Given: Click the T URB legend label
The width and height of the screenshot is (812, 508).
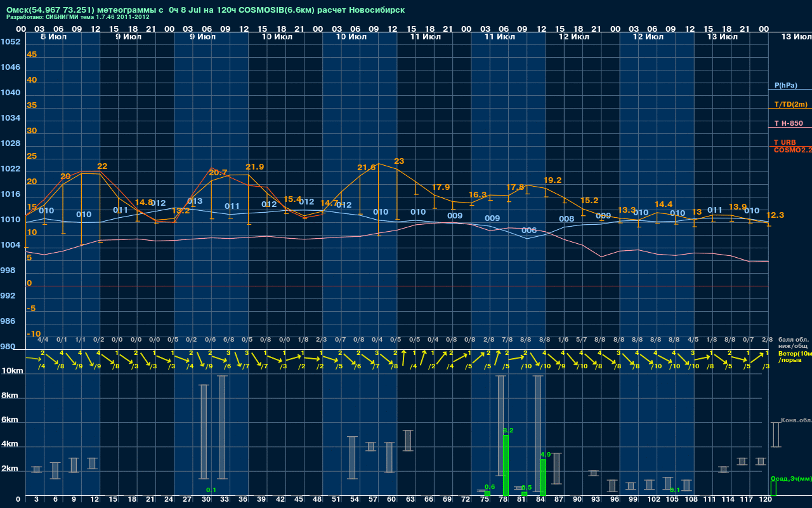Looking at the screenshot, I should [785, 142].
